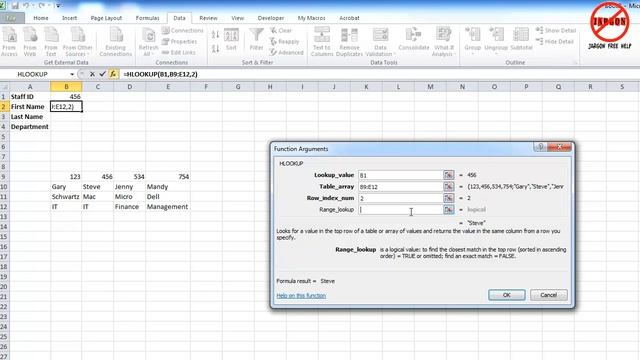Viewport: 640px width, 360px height.
Task: Click the From Web icon
Action: click(30, 42)
